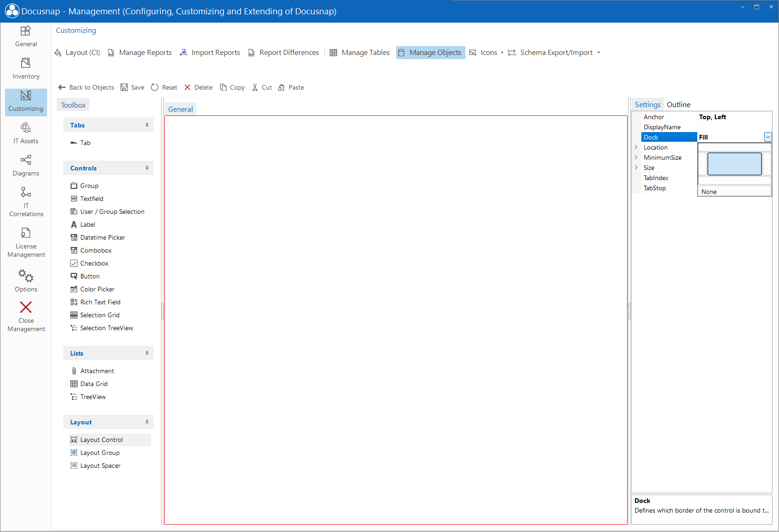Open Layout (CI) settings
779x532 pixels.
click(78, 53)
